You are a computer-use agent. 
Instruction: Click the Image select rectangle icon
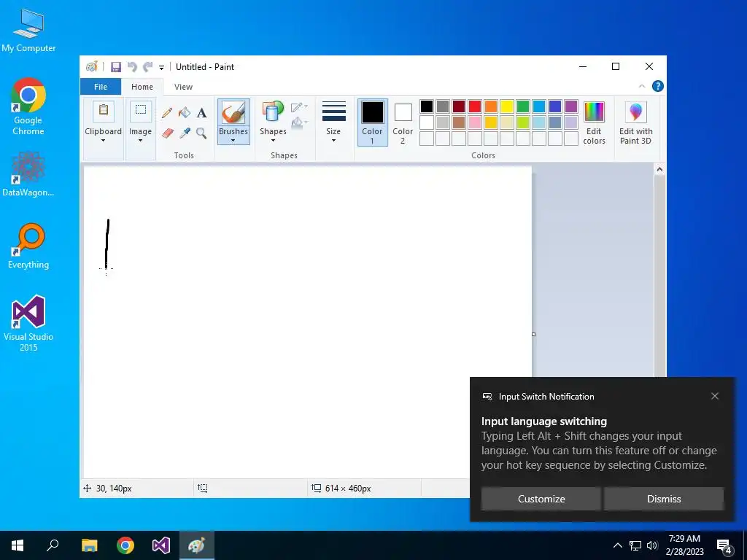pyautogui.click(x=141, y=111)
